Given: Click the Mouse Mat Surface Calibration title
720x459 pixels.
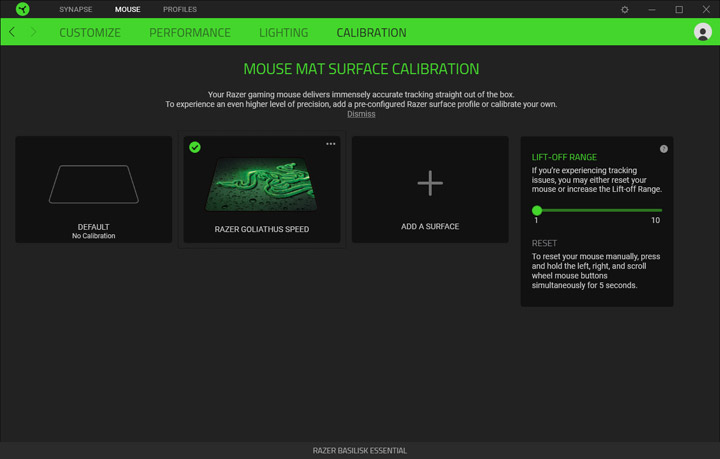Looking at the screenshot, I should pyautogui.click(x=361, y=69).
